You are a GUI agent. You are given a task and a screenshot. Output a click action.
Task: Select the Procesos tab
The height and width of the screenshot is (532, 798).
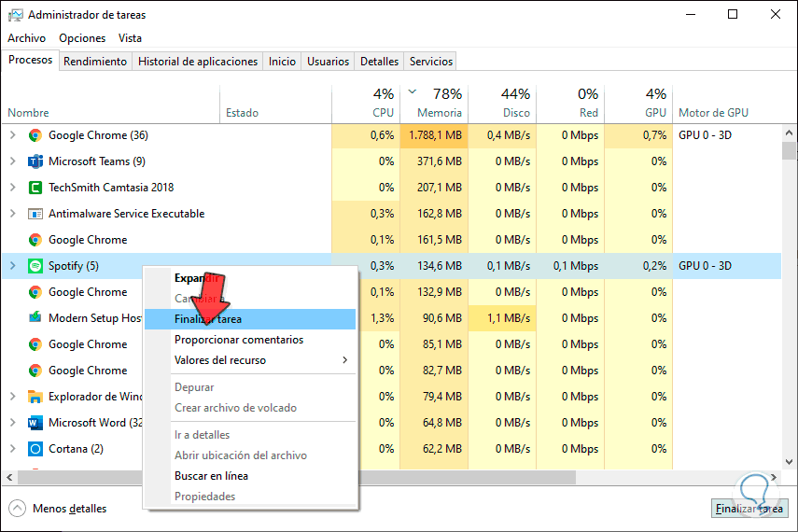coord(31,60)
